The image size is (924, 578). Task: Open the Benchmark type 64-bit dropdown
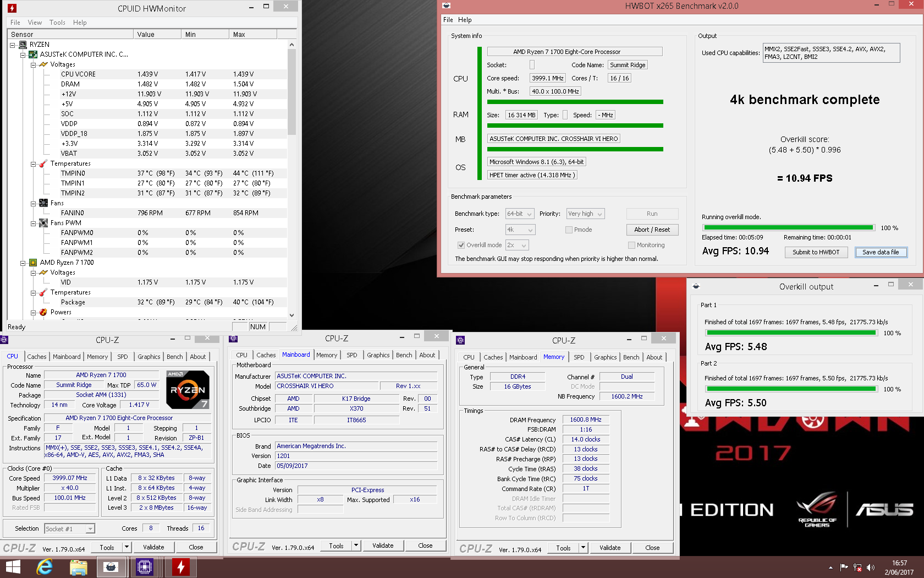coord(520,214)
